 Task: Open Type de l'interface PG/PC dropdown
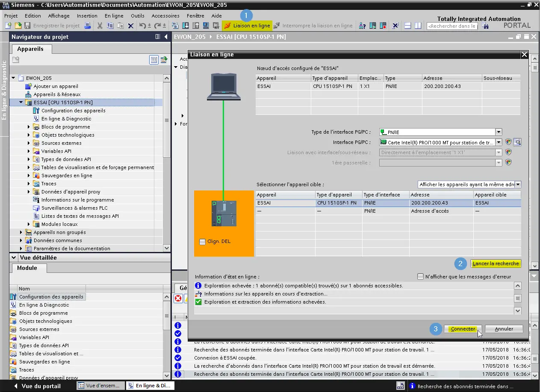pos(499,132)
